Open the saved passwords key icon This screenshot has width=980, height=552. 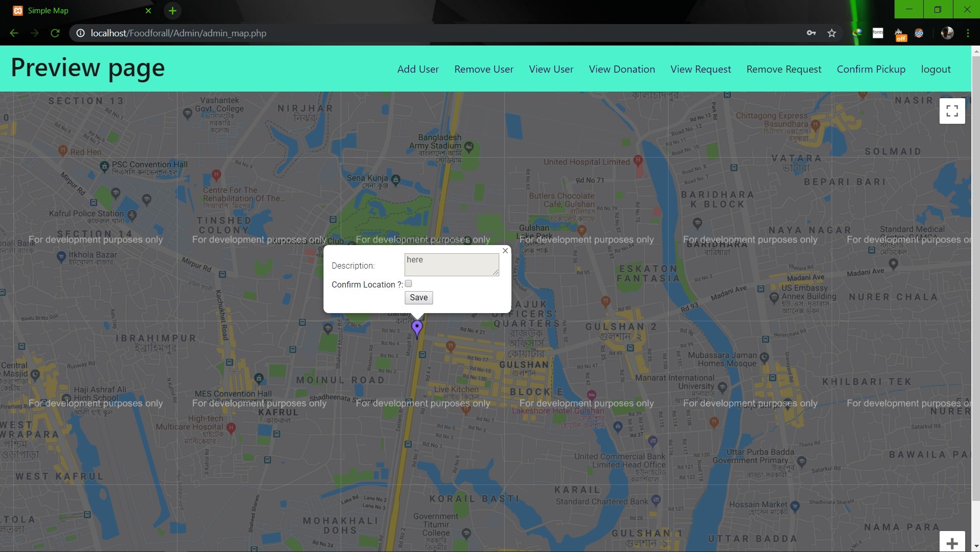811,33
